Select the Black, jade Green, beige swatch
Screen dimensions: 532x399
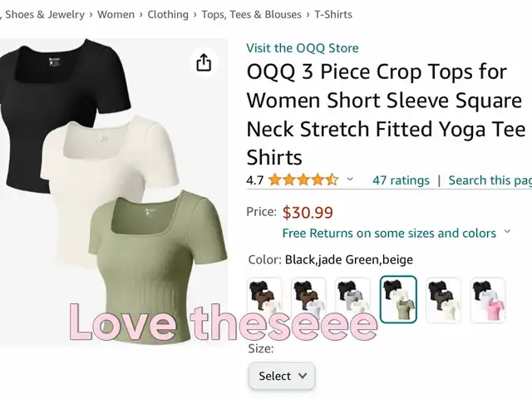pyautogui.click(x=398, y=299)
